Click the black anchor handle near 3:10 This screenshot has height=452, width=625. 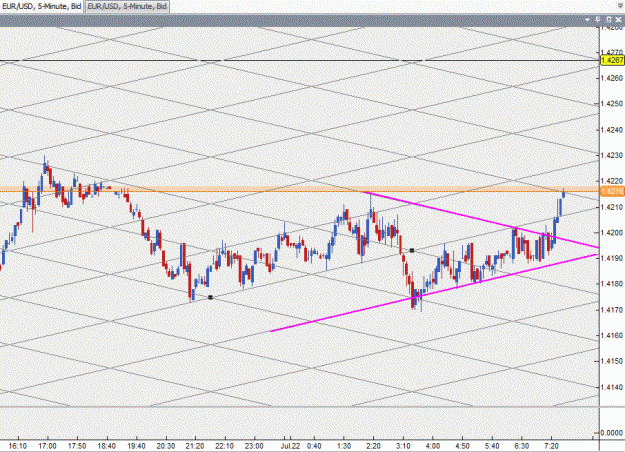[x=412, y=250]
